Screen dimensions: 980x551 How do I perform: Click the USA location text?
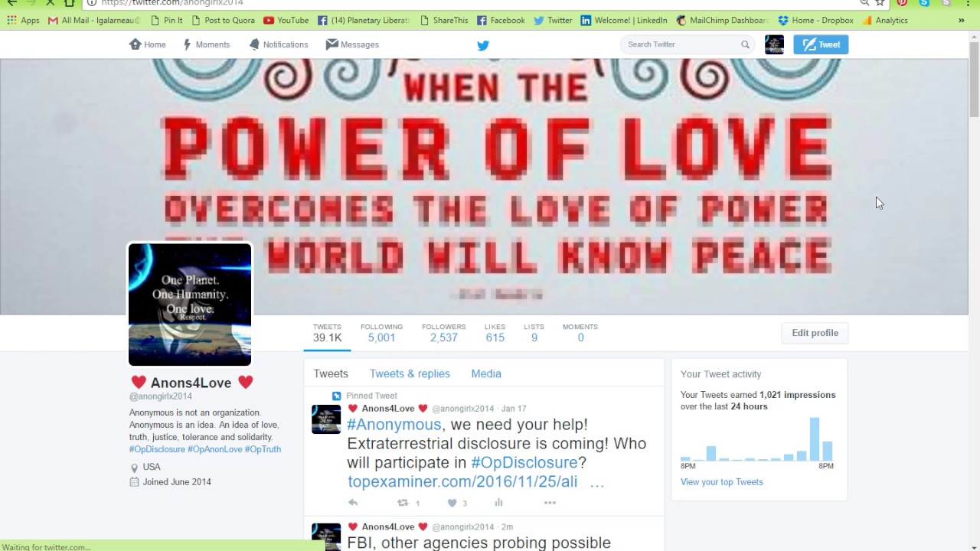pyautogui.click(x=152, y=467)
